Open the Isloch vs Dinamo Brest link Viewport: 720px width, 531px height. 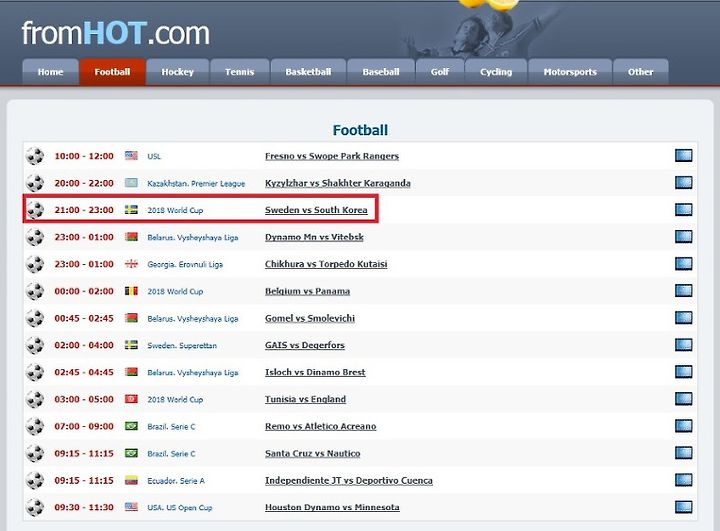(x=315, y=372)
